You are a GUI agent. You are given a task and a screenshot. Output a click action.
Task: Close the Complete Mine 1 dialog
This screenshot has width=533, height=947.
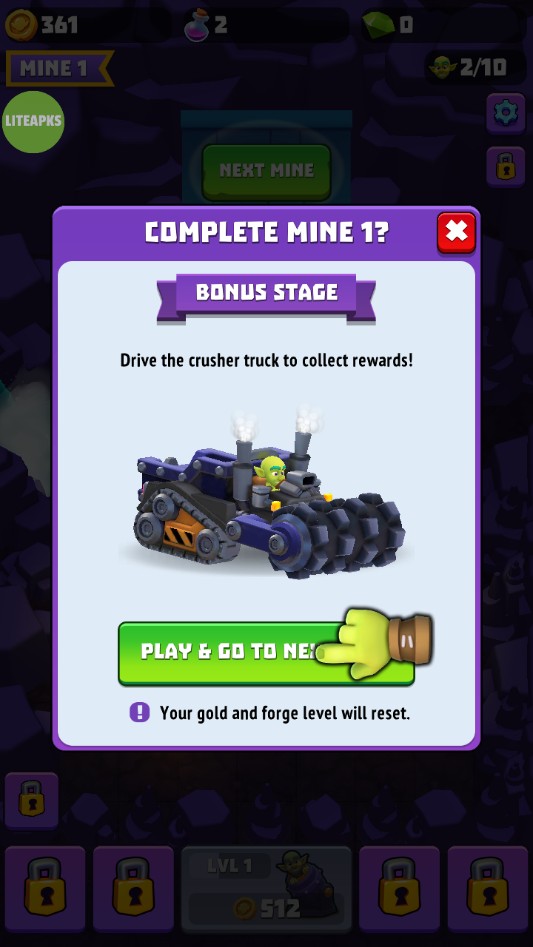coord(456,233)
